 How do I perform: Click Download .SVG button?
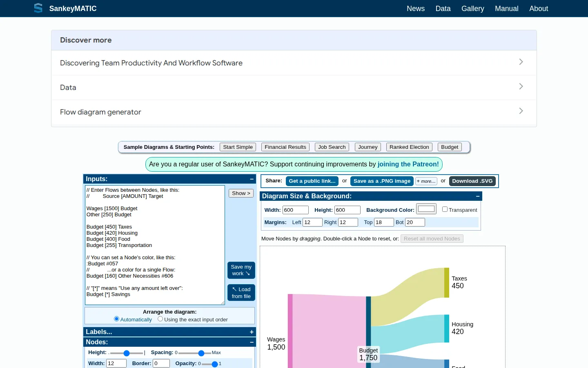pos(472,181)
